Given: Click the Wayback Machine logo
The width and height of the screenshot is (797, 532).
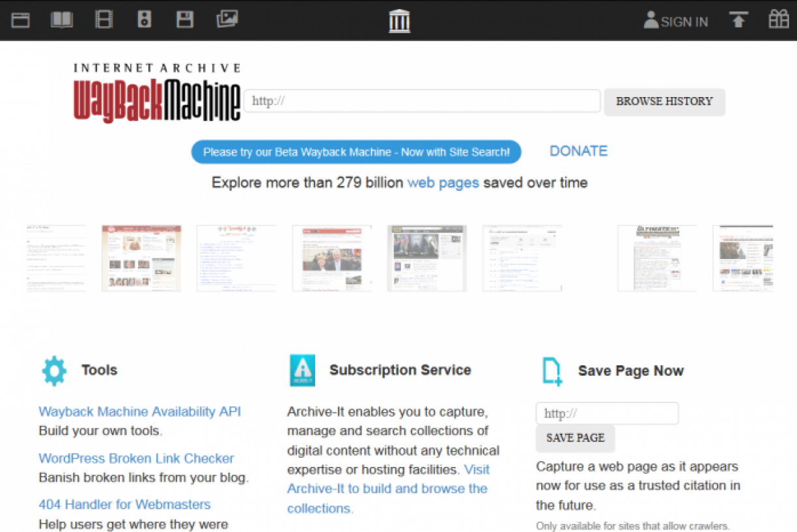Looking at the screenshot, I should [157, 93].
